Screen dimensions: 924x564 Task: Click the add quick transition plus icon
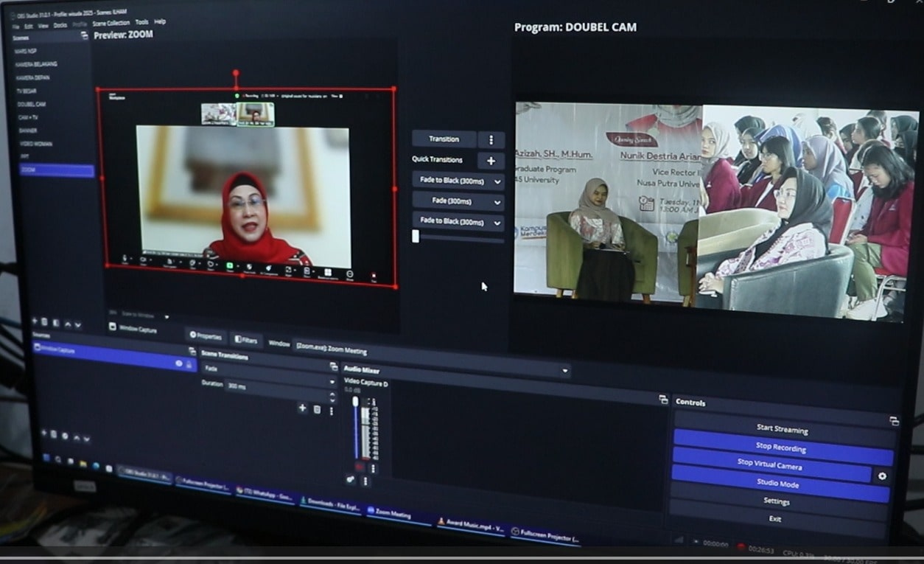(x=491, y=161)
